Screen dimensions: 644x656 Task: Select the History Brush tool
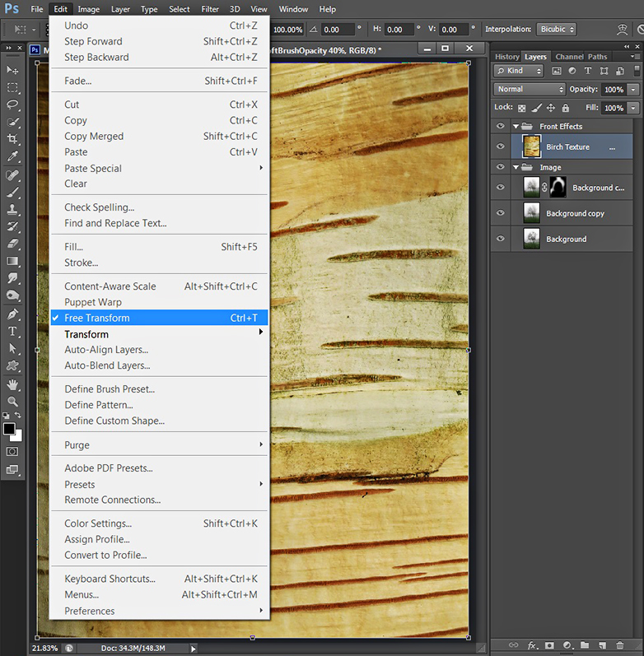coord(12,226)
